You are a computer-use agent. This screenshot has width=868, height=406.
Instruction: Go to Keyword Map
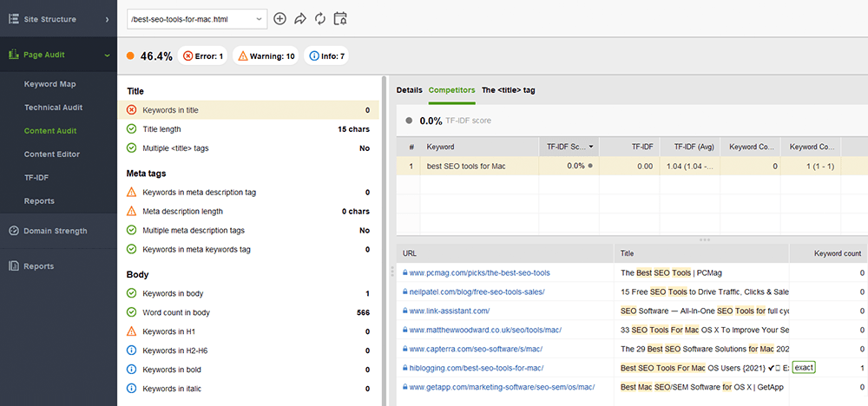[49, 84]
